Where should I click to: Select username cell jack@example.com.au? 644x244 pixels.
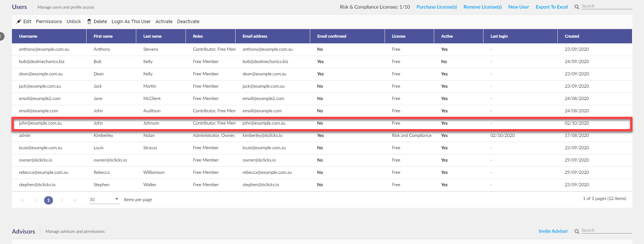(40, 86)
